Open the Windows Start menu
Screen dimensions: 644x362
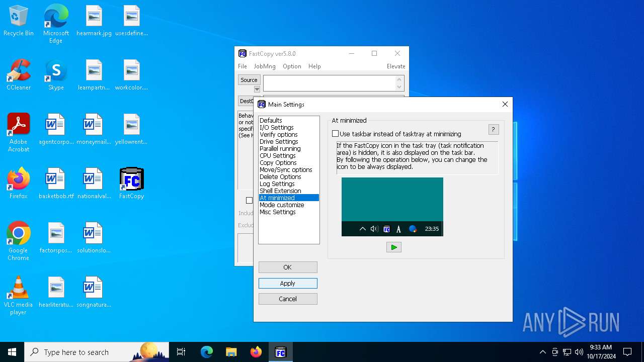pos(12,352)
